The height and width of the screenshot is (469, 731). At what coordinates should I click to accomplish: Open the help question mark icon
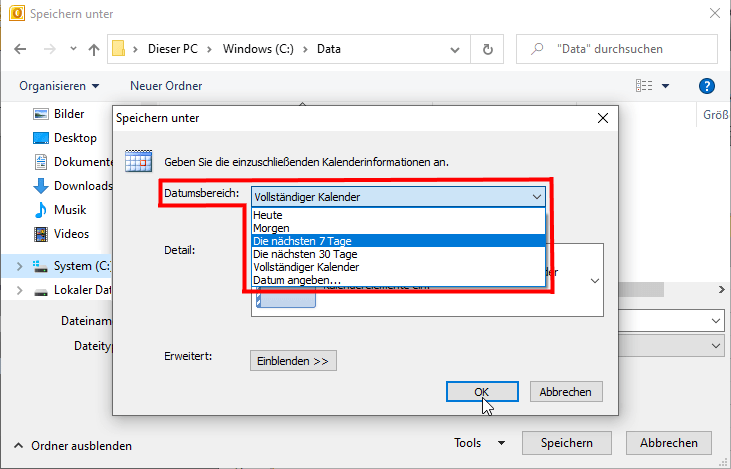pyautogui.click(x=706, y=86)
